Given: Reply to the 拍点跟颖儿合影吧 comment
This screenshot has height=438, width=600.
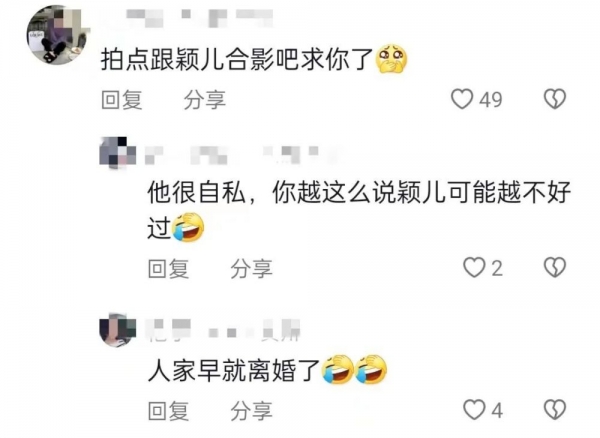Looking at the screenshot, I should pos(122,100).
